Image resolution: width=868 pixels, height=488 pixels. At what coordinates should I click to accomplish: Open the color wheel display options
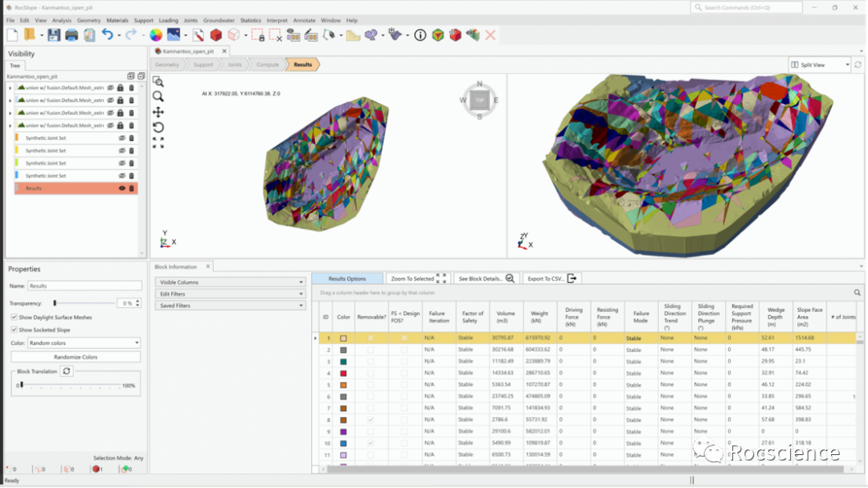pyautogui.click(x=156, y=35)
